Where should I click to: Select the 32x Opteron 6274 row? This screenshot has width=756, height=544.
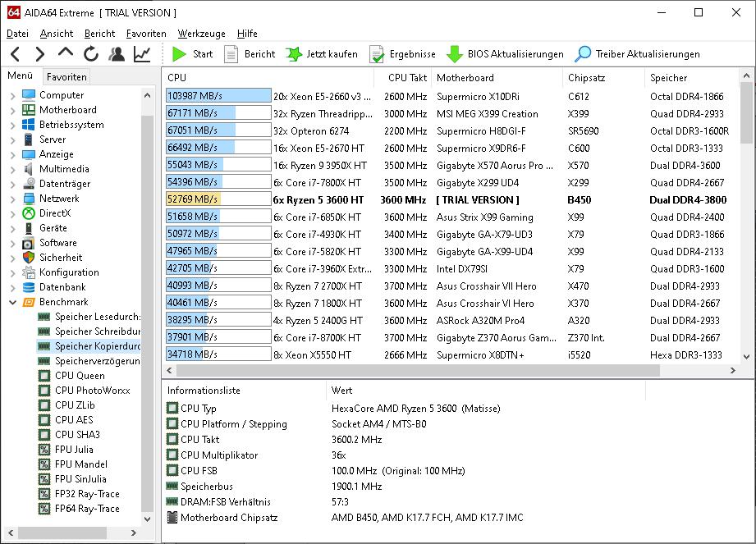pyautogui.click(x=451, y=130)
